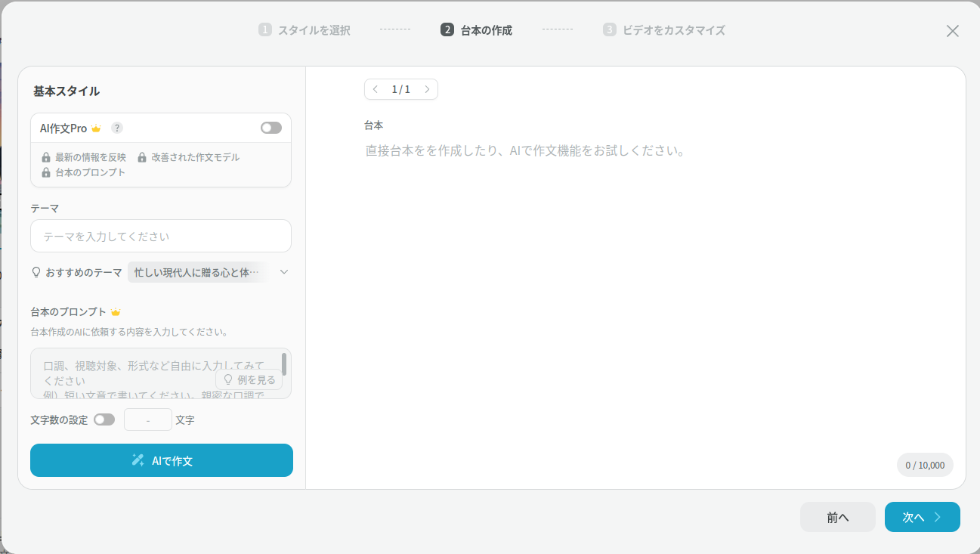
Task: Go to step 1 スタイルを選択
Action: (305, 30)
